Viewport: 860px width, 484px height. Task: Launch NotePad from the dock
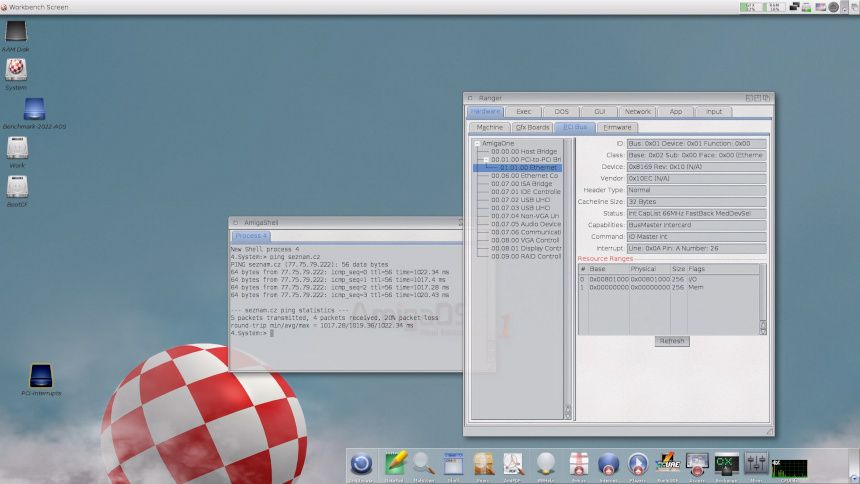coord(395,464)
